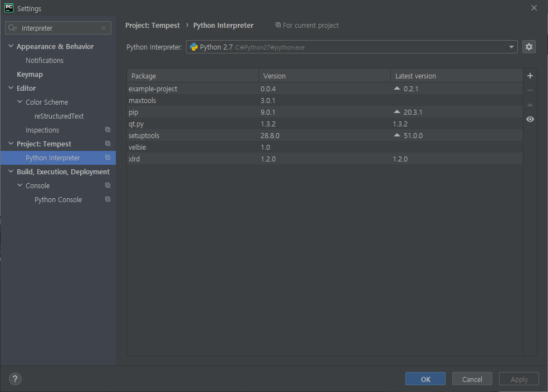
Task: Click Project: Tempest breadcrumb
Action: click(153, 26)
